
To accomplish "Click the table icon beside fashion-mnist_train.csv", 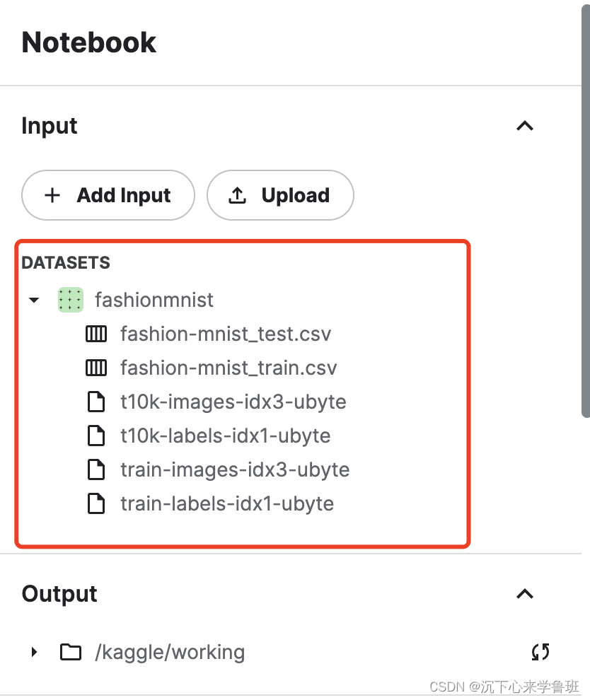I will coord(96,368).
